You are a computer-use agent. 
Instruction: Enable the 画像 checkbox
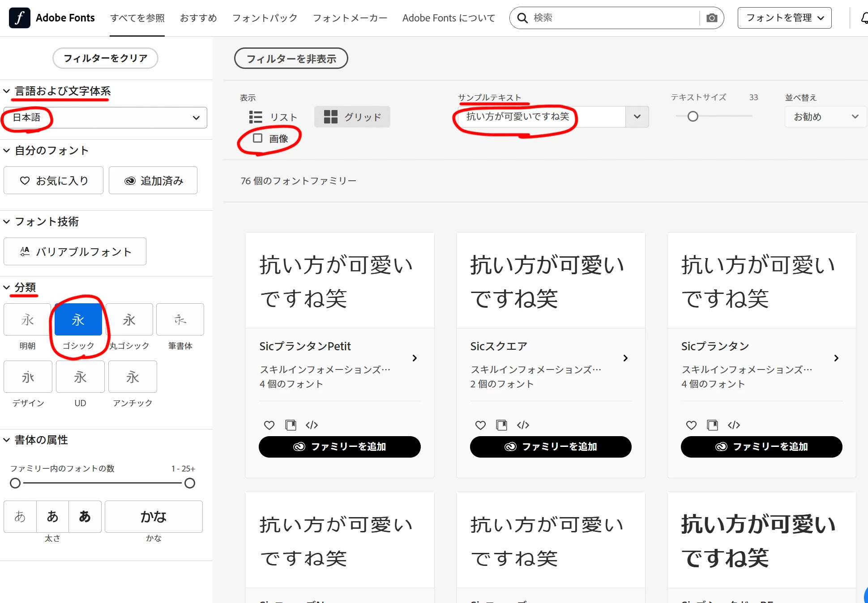(258, 138)
